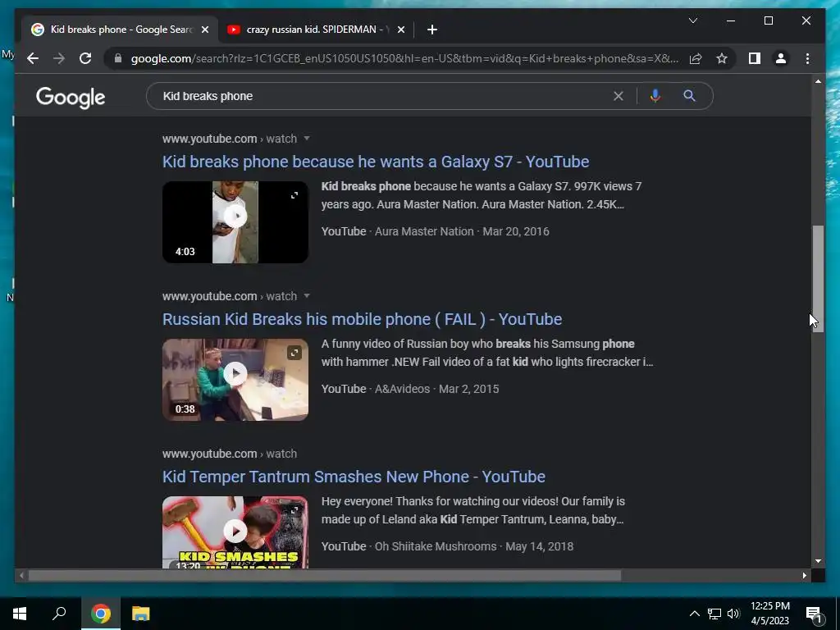
Task: Switch to Kid breaks phone Google tab
Action: click(x=121, y=30)
